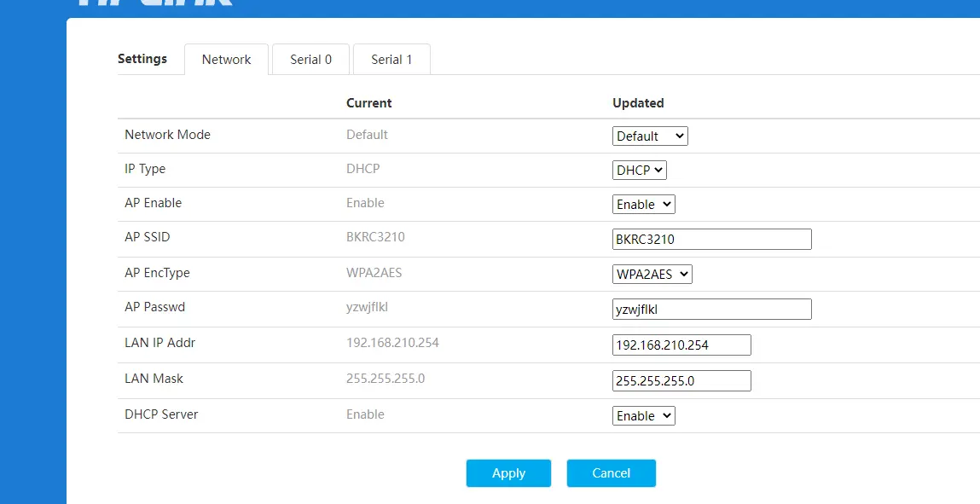Click the Current column header
This screenshot has height=504, width=980.
point(368,103)
